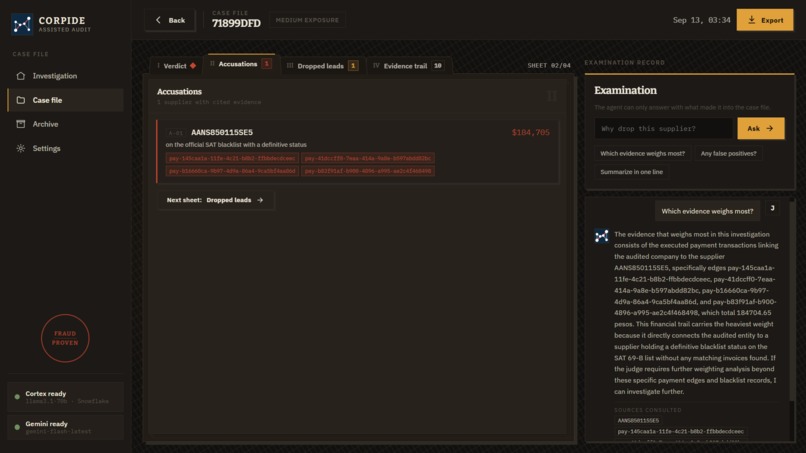Image resolution: width=806 pixels, height=453 pixels.
Task: Choose 'Summarize in one line' suggestion
Action: coord(631,172)
